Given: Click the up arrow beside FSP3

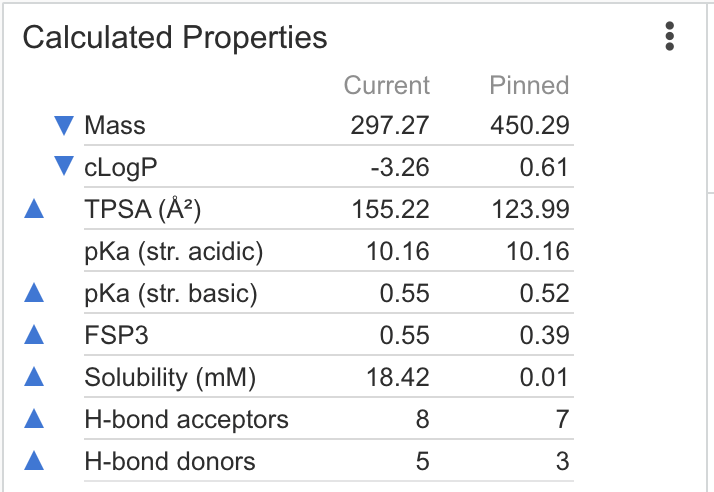Looking at the screenshot, I should pyautogui.click(x=34, y=336).
